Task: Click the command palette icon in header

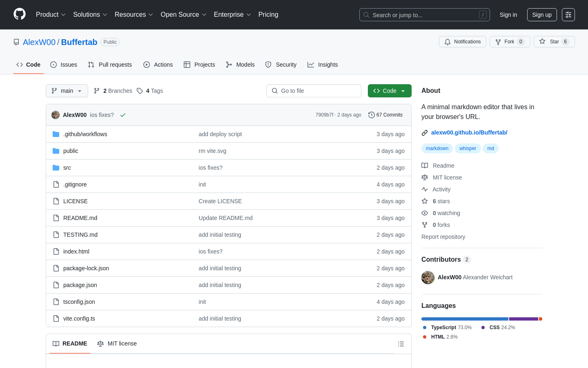Action: (x=568, y=15)
